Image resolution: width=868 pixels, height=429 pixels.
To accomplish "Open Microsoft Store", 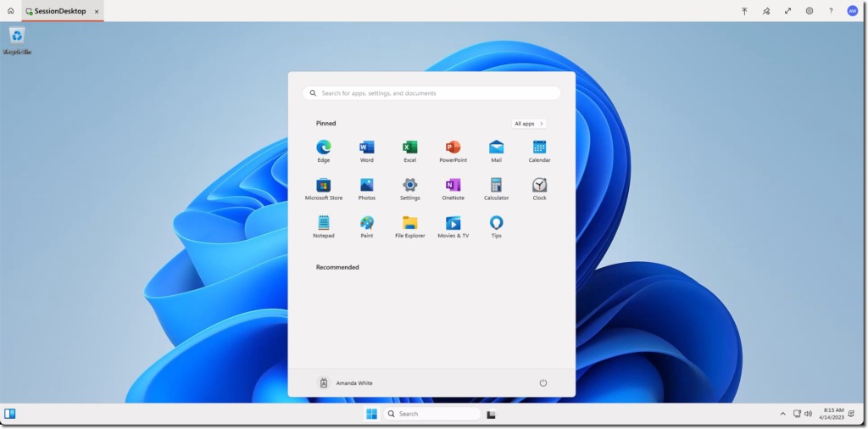I will [323, 189].
